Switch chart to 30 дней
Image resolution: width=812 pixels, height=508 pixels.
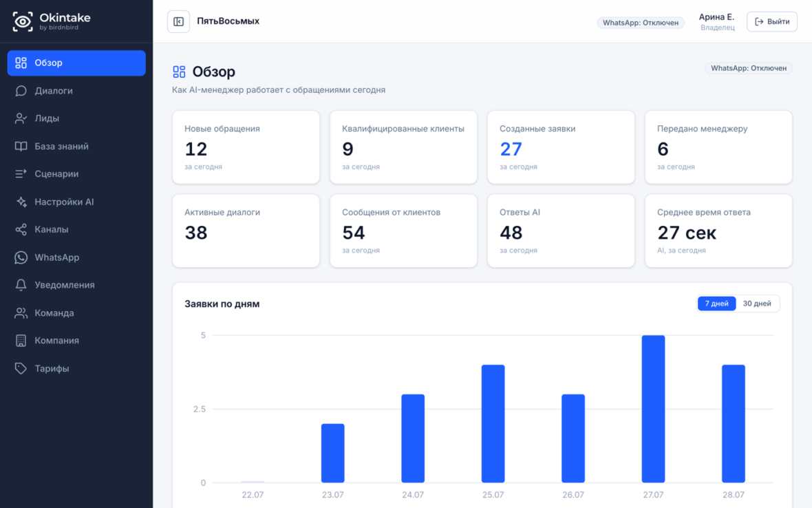[x=757, y=304]
